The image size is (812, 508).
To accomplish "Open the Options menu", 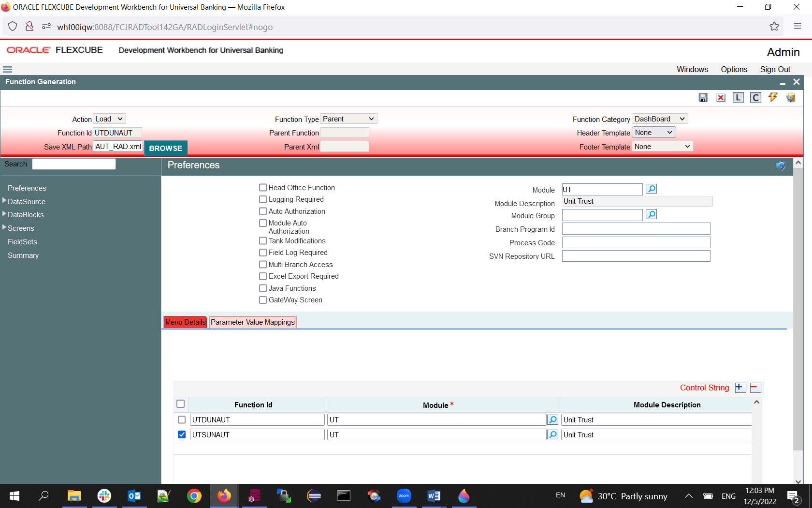I will tap(734, 69).
